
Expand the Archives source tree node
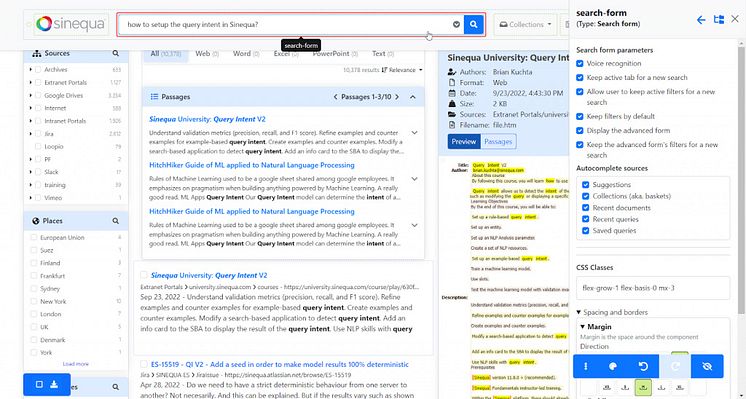pos(31,69)
